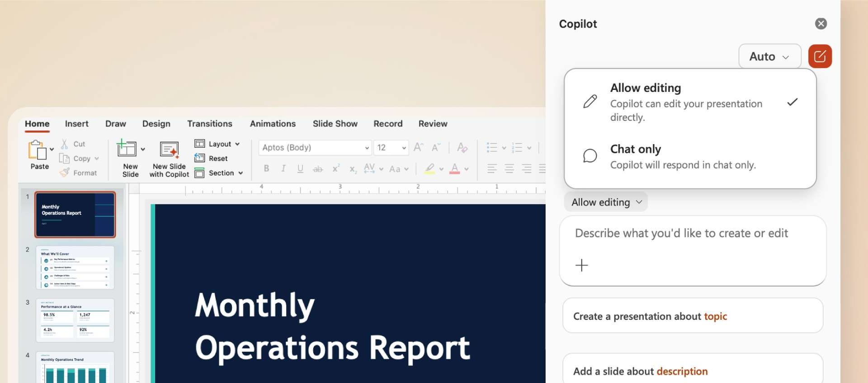Increase font size

(418, 147)
